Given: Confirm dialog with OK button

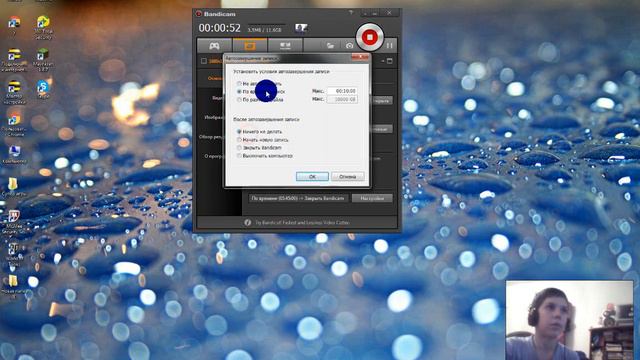Looking at the screenshot, I should tap(312, 176).
